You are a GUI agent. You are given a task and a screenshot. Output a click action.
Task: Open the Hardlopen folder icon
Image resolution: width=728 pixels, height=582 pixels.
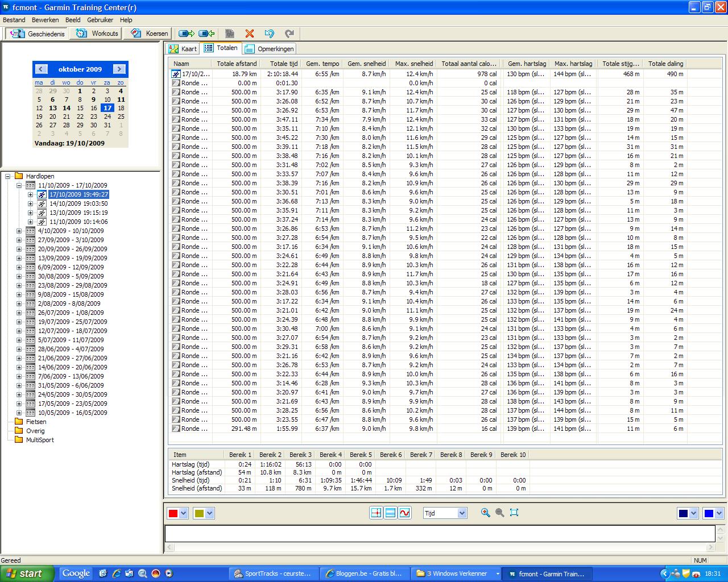[19, 176]
